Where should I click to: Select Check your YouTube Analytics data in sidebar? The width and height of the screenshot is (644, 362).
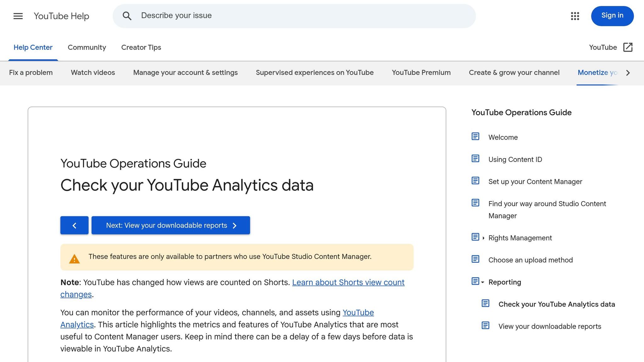coord(557,304)
